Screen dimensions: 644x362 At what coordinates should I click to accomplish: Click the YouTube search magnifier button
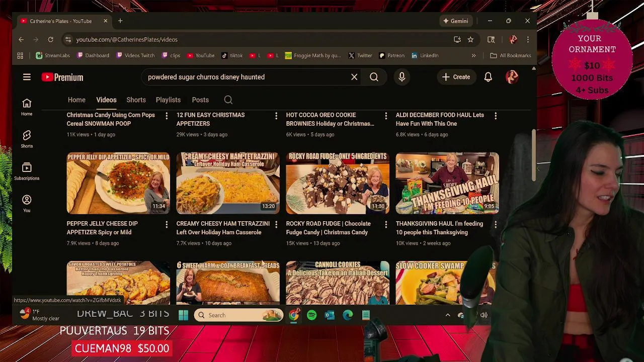(374, 77)
